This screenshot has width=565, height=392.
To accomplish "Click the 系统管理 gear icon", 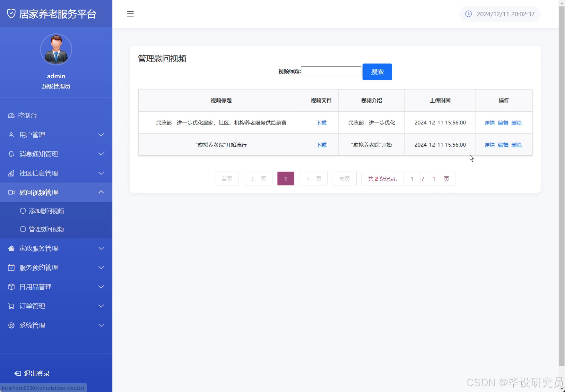I will (x=11, y=325).
